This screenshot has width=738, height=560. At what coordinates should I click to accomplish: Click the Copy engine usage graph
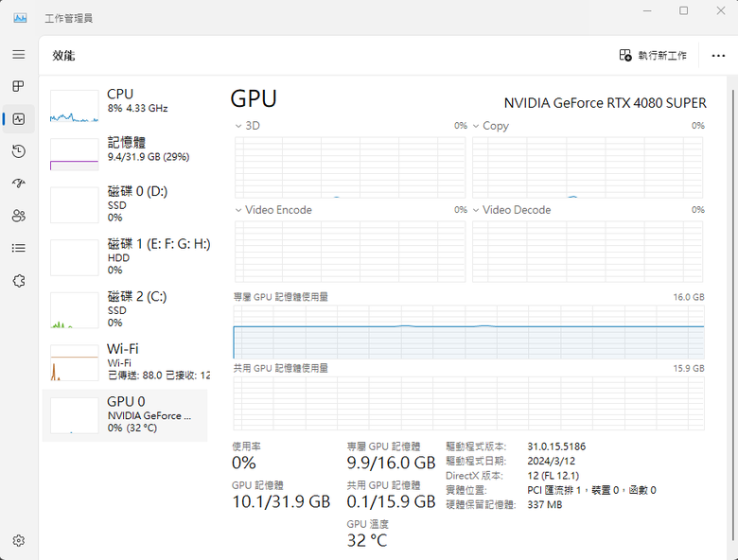pyautogui.click(x=588, y=167)
